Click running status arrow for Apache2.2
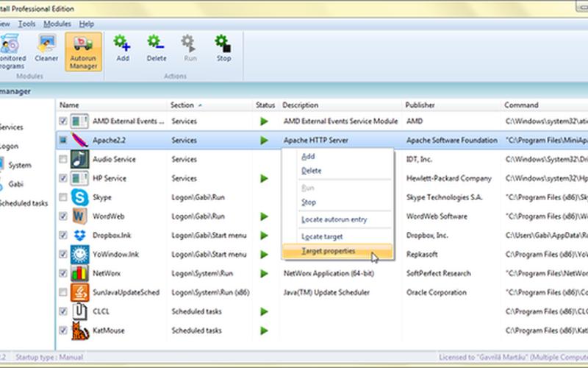Screen dimensions: 588x368 265,140
